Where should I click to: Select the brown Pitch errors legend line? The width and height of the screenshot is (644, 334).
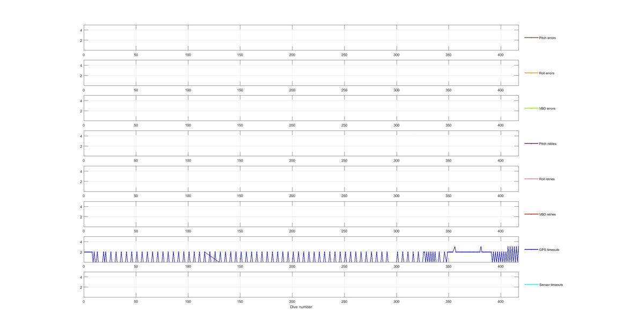pos(531,38)
